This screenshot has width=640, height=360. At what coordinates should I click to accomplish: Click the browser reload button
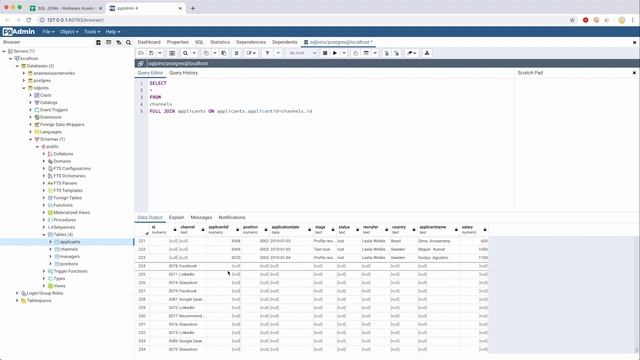pyautogui.click(x=29, y=20)
